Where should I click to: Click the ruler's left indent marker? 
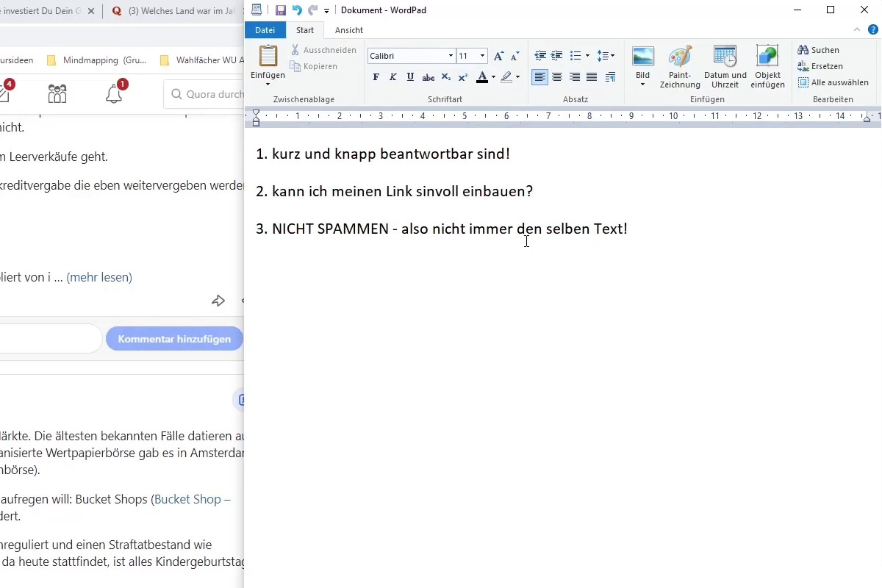256,118
